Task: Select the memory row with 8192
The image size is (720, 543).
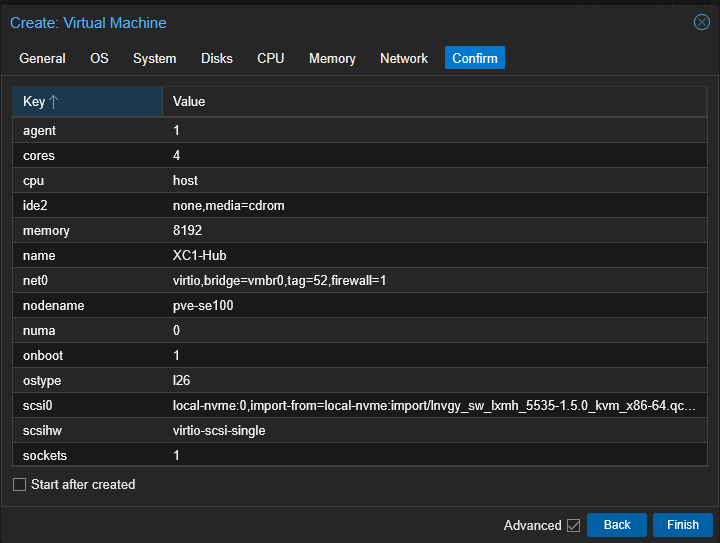Action: (x=360, y=231)
